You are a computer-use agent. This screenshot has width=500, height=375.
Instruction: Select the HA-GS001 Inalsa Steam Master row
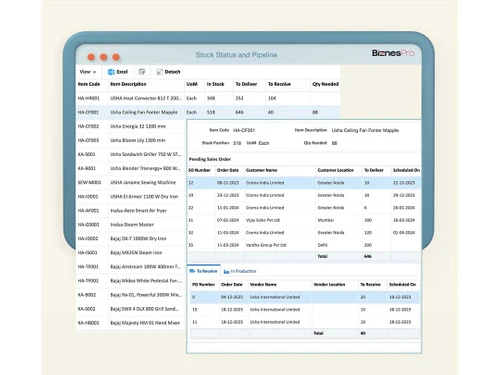[x=131, y=225]
